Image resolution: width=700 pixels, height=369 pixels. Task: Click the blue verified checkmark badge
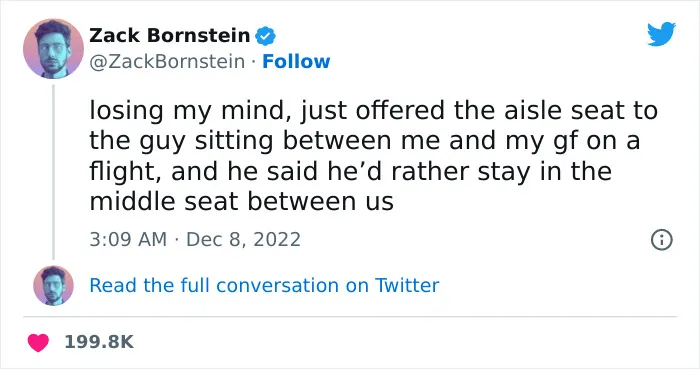[265, 36]
